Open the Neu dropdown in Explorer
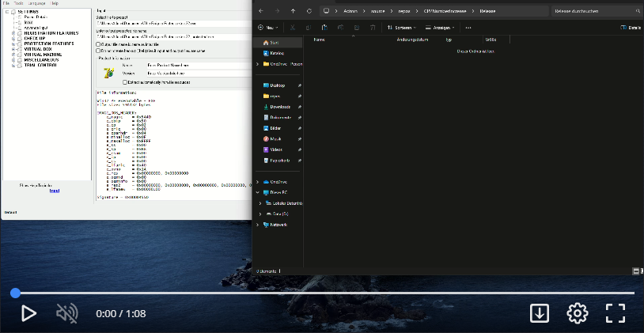 coord(267,28)
